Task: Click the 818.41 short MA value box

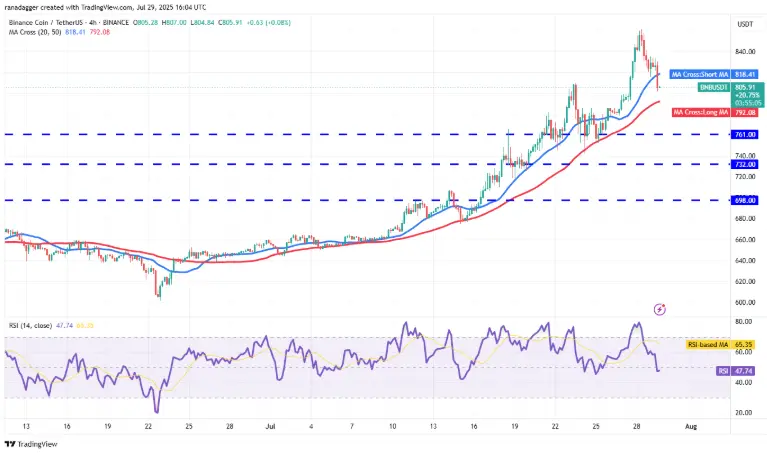Action: tap(744, 74)
